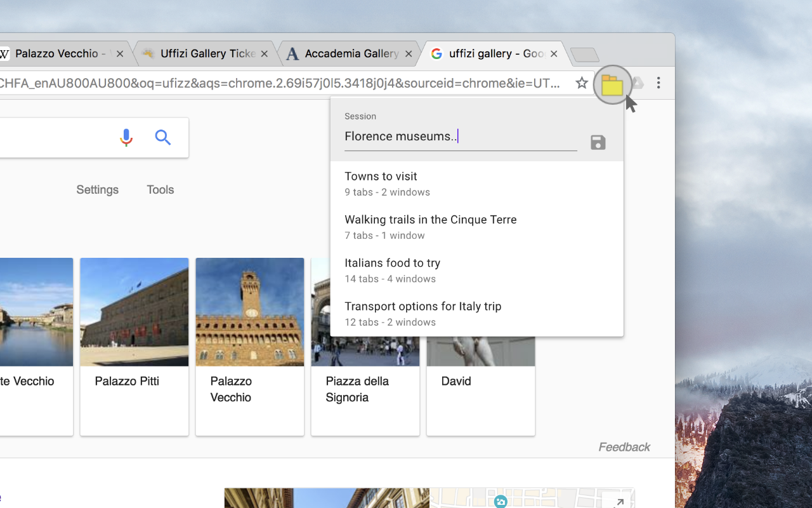Click the Google search magnifier icon
Screen dimensions: 812x508
point(163,137)
